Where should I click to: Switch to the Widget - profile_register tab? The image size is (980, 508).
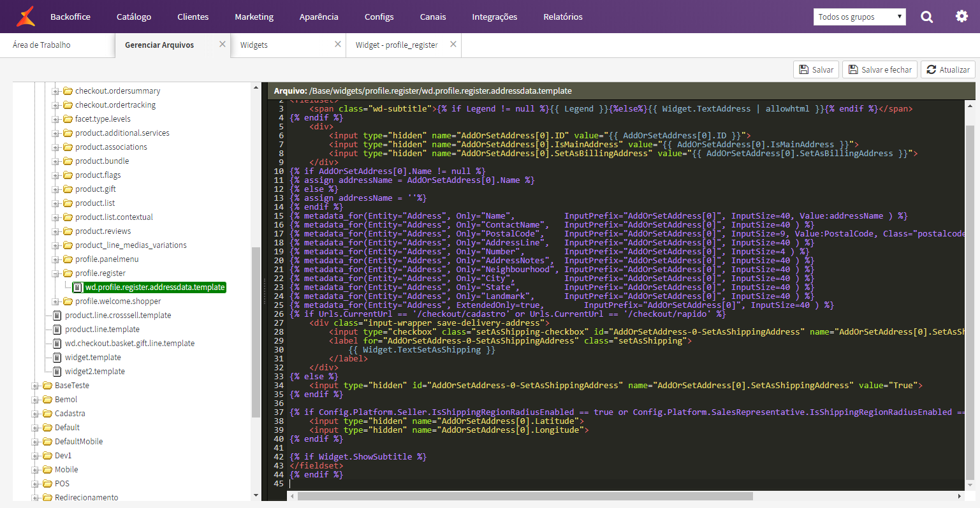397,45
